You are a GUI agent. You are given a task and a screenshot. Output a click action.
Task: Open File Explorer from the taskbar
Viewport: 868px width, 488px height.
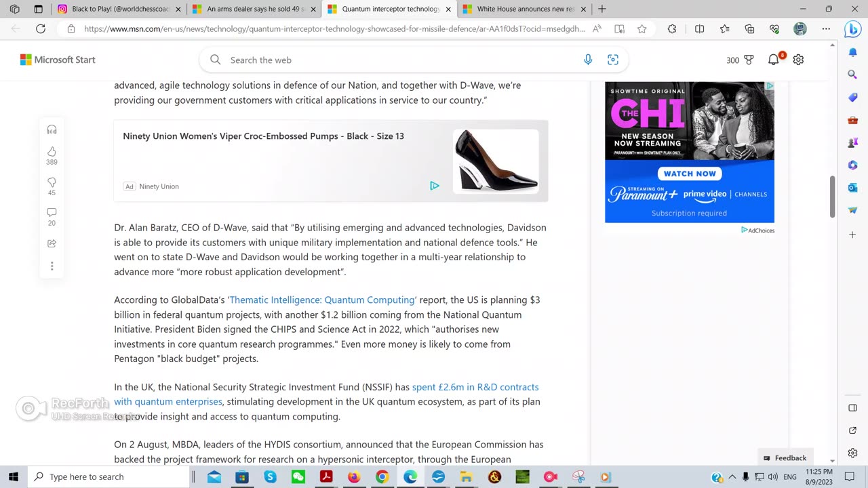[x=466, y=477]
